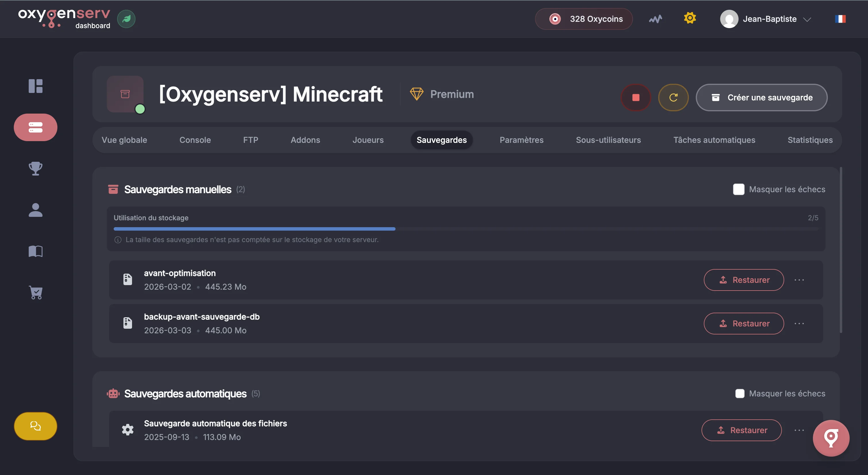868x475 pixels.
Task: Click the red stop server button
Action: (635, 98)
